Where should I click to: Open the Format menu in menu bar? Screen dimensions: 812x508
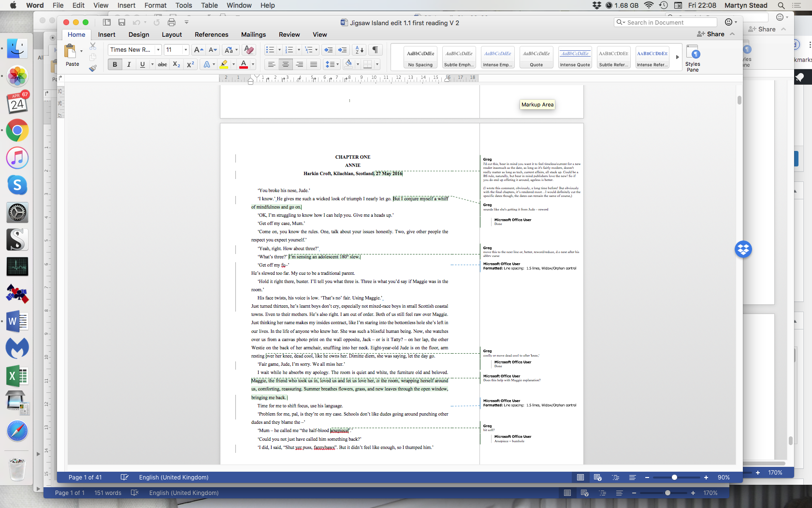coord(155,5)
